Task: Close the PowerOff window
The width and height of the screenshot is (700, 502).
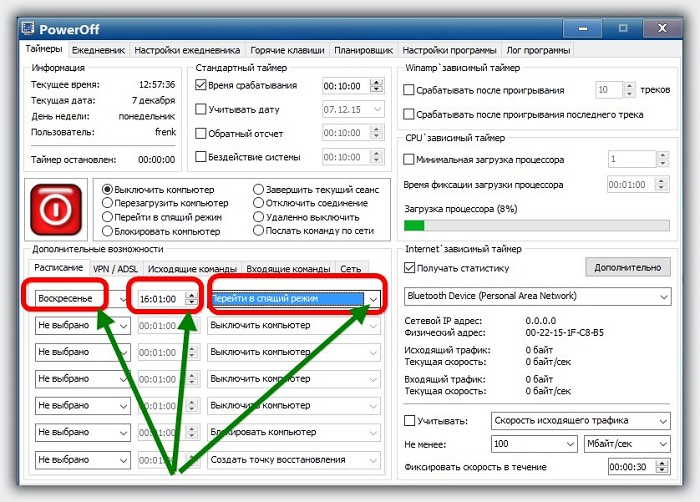Action: [x=662, y=29]
